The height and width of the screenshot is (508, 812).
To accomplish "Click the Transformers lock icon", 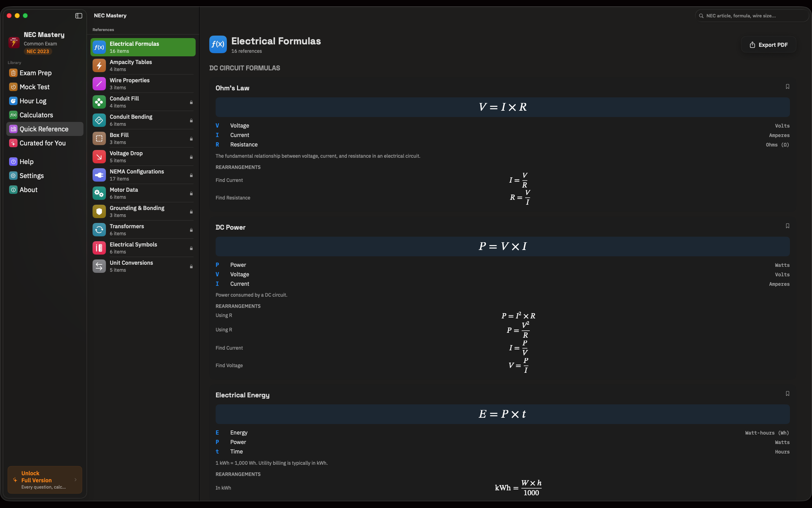I will point(191,230).
